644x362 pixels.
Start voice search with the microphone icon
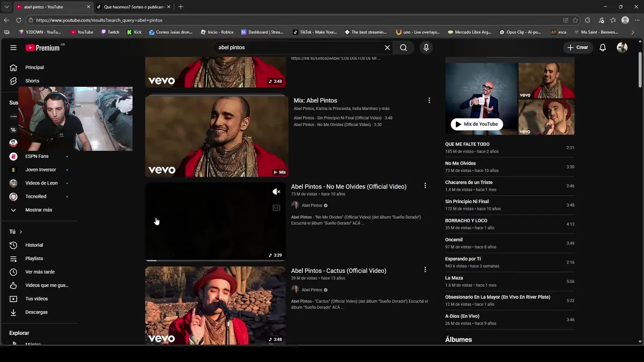coord(426,47)
